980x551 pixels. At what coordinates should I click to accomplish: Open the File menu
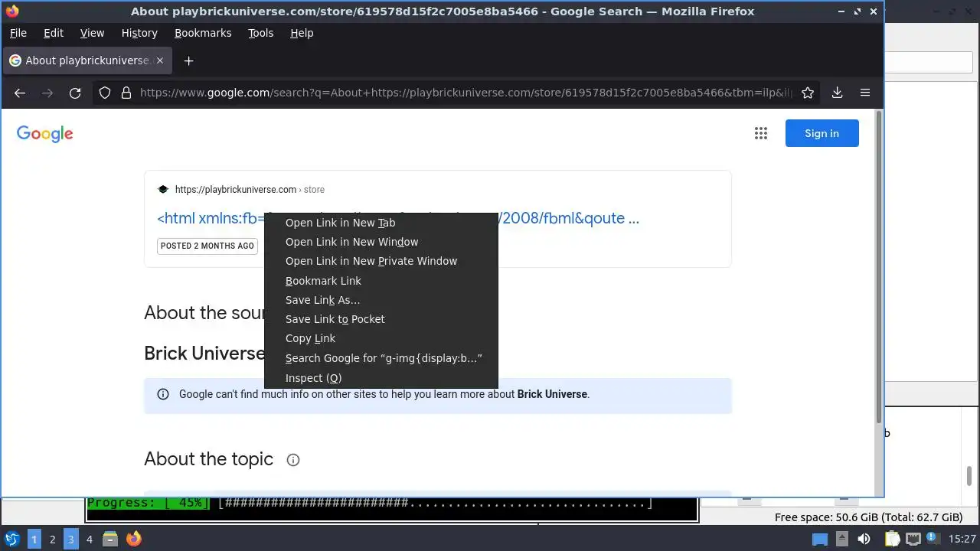point(18,33)
